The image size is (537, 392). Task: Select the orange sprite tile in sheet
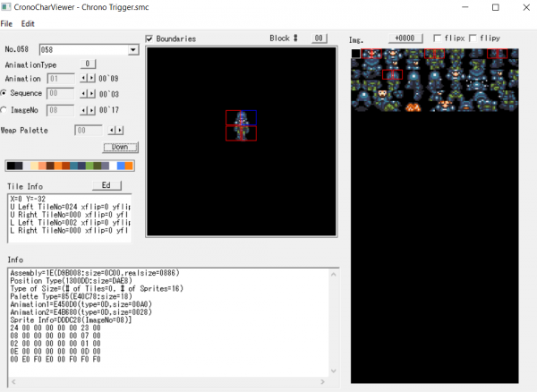coord(413,107)
